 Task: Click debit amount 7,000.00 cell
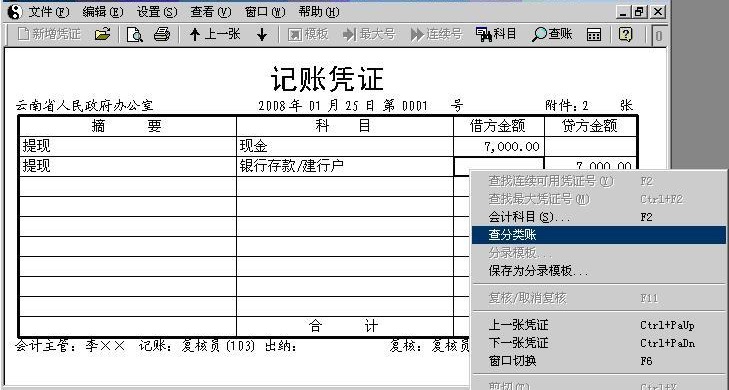499,146
